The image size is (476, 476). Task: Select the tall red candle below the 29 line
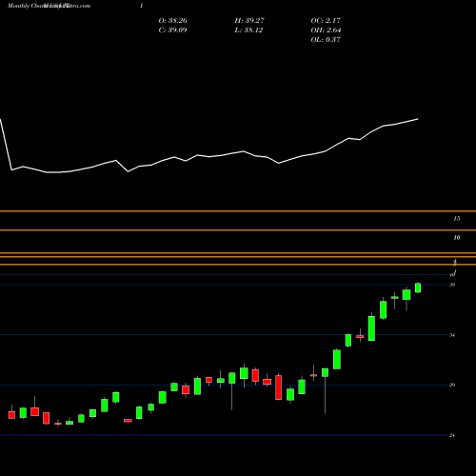coord(279,387)
